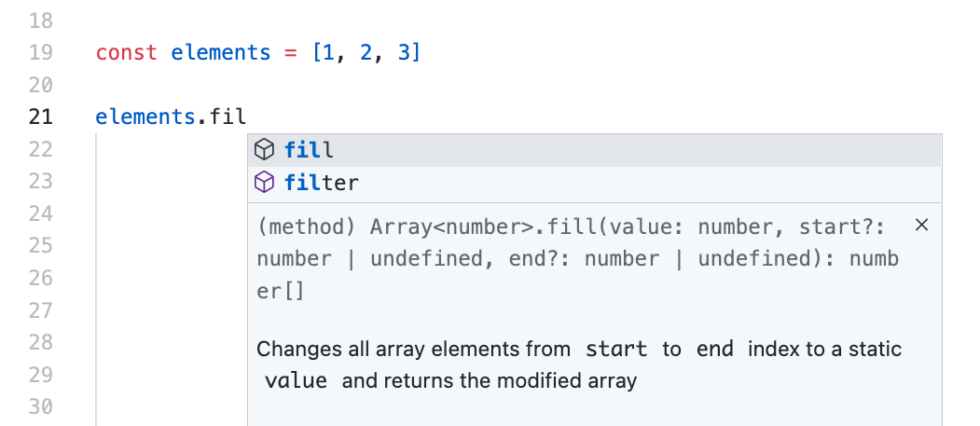Click line number 30 in the gutter
Viewport: 980px width, 426px height.
click(x=41, y=406)
